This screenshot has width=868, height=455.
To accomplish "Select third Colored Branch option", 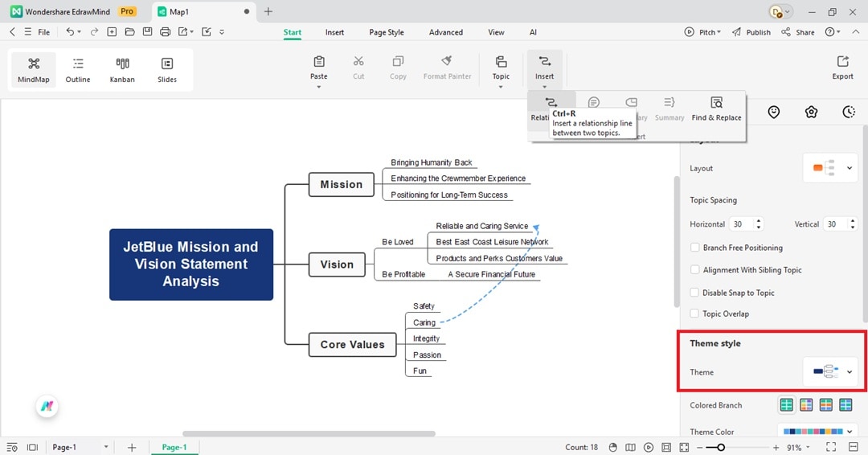I will point(826,405).
